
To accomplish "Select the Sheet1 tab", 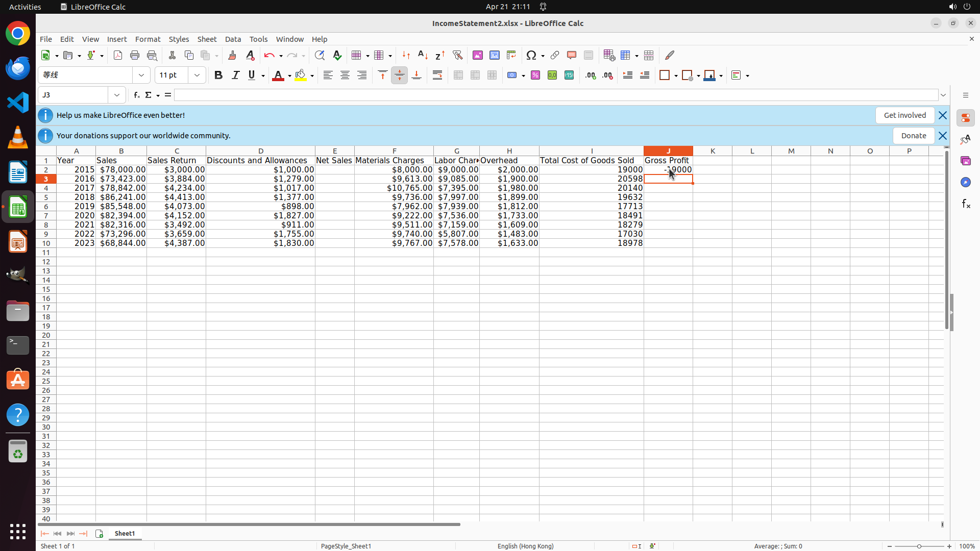I will [125, 533].
